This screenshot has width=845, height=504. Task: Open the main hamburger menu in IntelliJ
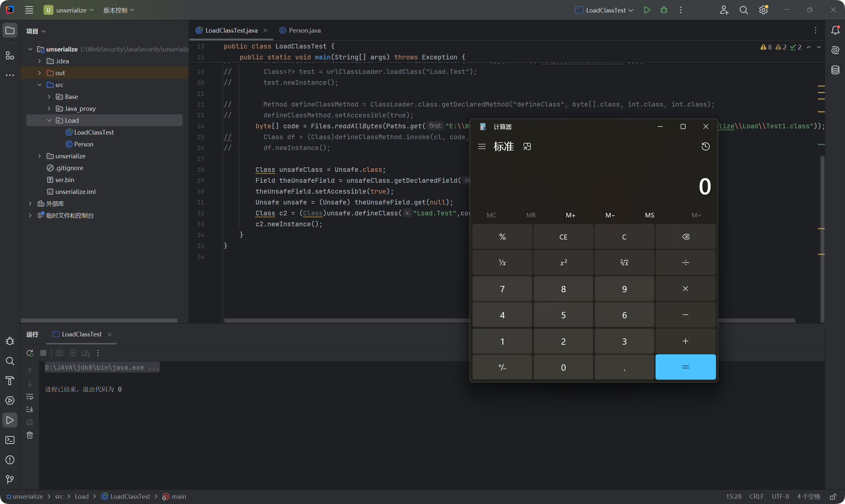tap(29, 10)
